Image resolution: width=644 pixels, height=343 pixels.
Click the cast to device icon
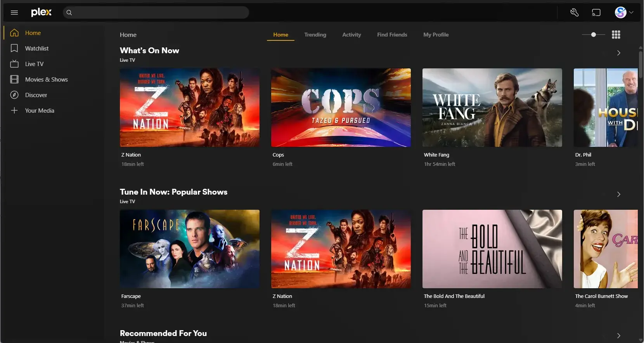(x=596, y=12)
